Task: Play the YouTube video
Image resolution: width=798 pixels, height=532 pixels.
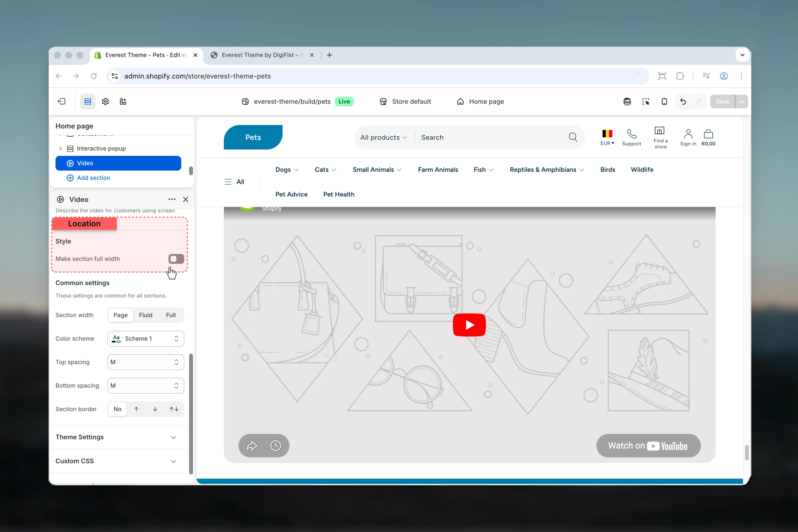Action: [x=469, y=325]
